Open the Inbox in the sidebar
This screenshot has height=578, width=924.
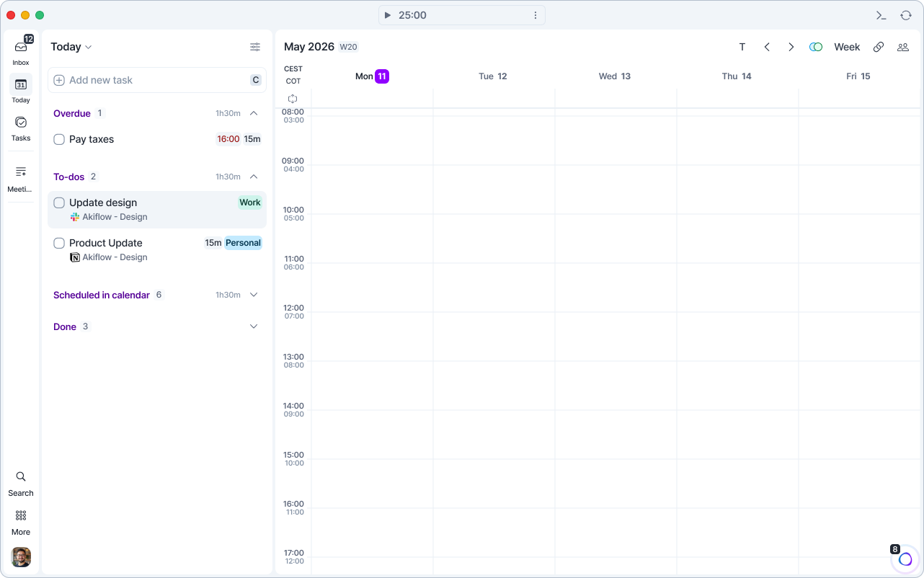point(21,52)
